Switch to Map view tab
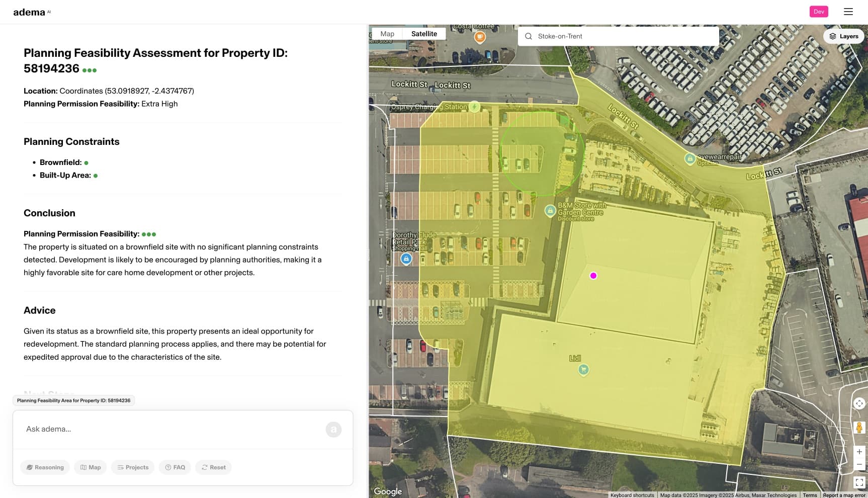The height and width of the screenshot is (498, 868). click(387, 34)
